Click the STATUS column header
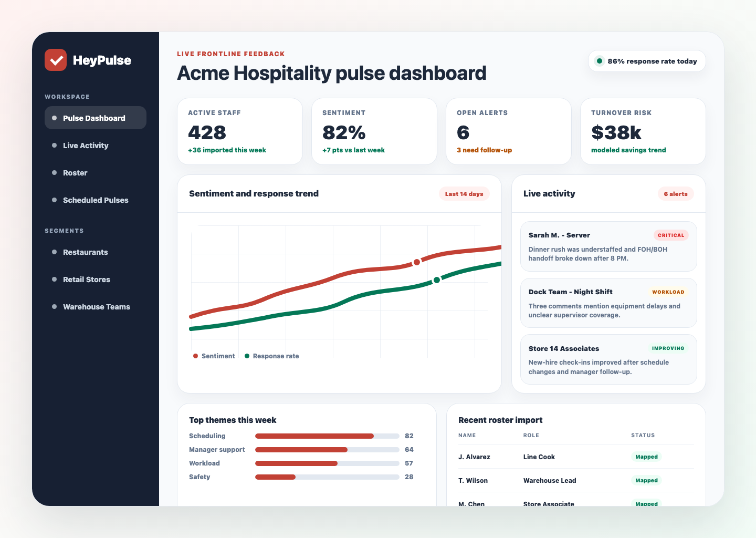Image resolution: width=756 pixels, height=538 pixels. tap(643, 436)
